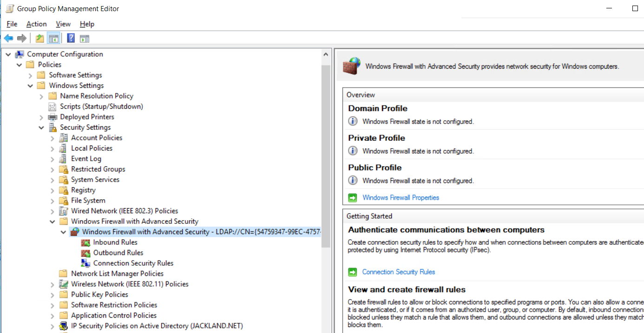The image size is (644, 333).
Task: Open the Action menu
Action: click(x=36, y=24)
